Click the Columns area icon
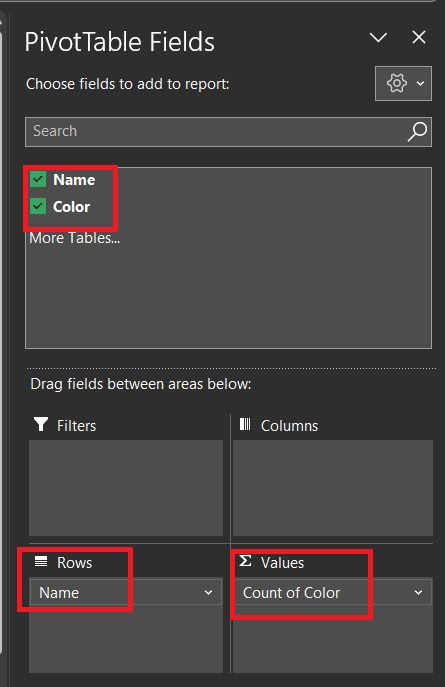The width and height of the screenshot is (445, 687). pos(245,424)
